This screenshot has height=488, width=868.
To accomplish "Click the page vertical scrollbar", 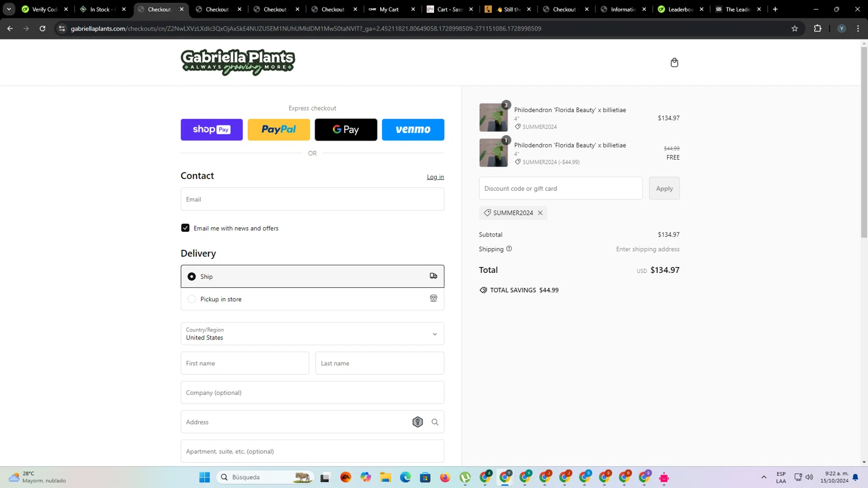I will coord(864,142).
